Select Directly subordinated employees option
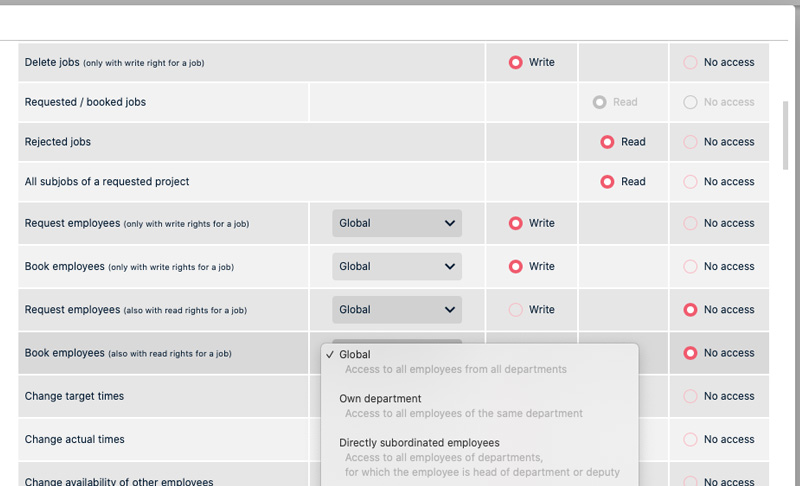 (419, 443)
